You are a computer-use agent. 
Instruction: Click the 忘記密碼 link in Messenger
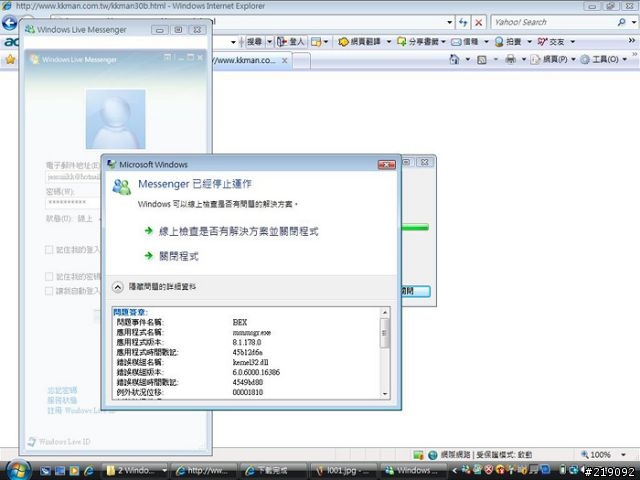pos(62,390)
